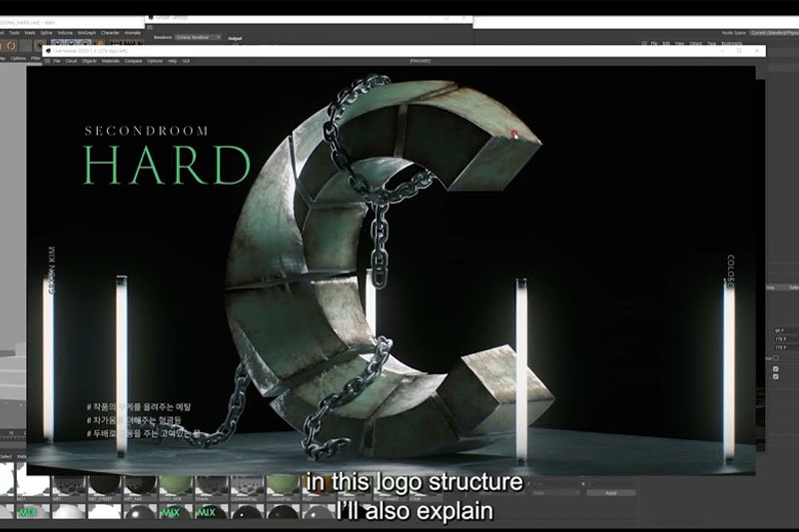Open Live Viewer GUI menu
799x532 pixels.
[x=186, y=61]
